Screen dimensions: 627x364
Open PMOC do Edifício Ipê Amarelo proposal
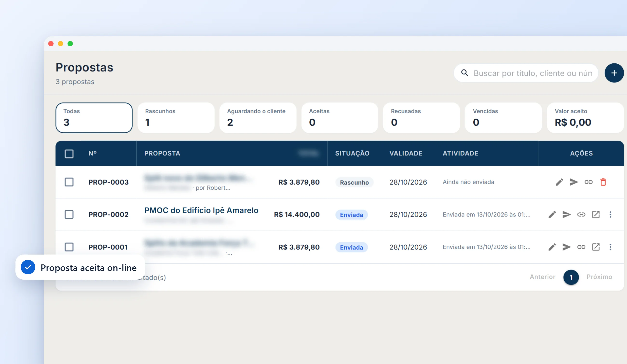click(x=201, y=210)
